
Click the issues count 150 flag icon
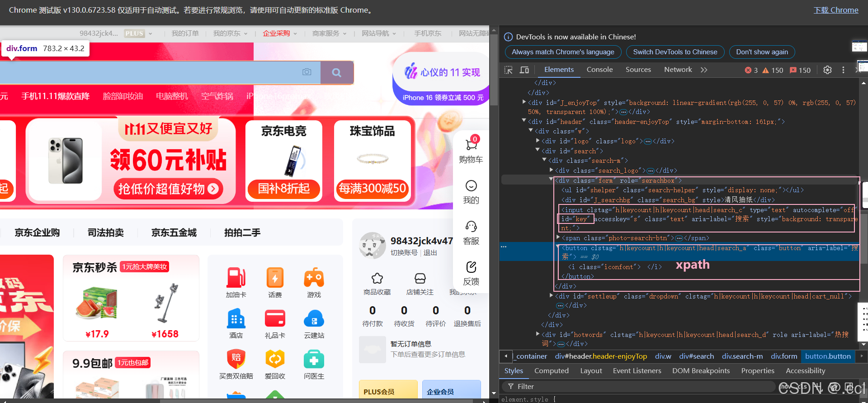click(800, 70)
